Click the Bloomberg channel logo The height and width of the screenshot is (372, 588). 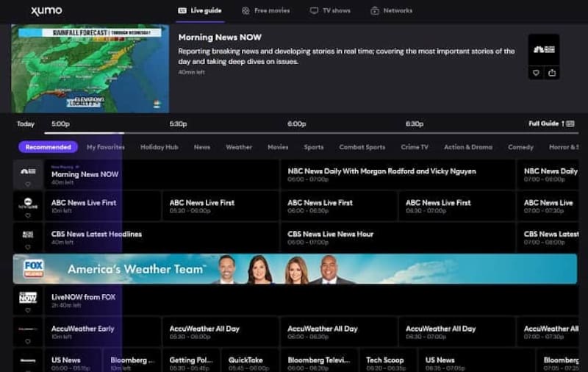[x=28, y=360]
